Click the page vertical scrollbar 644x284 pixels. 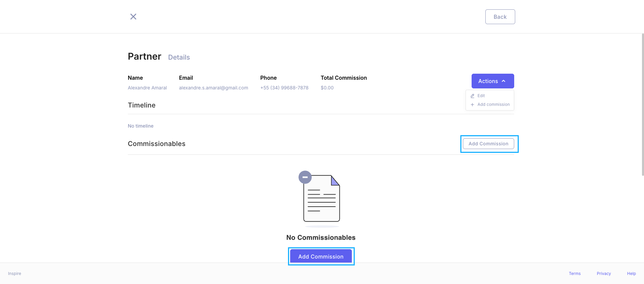pyautogui.click(x=642, y=104)
